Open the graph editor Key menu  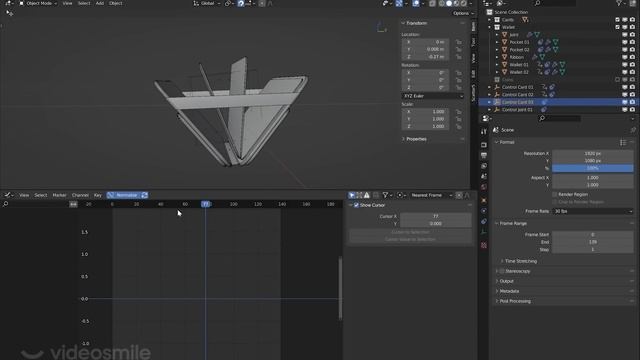(98, 196)
